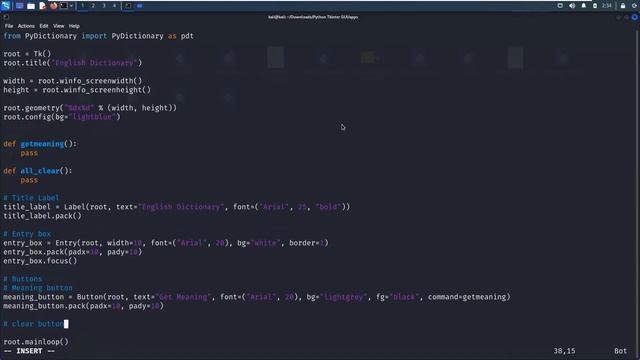Click the winfo_screenwidth line
Viewport: 640px width, 360px height.
[73, 81]
